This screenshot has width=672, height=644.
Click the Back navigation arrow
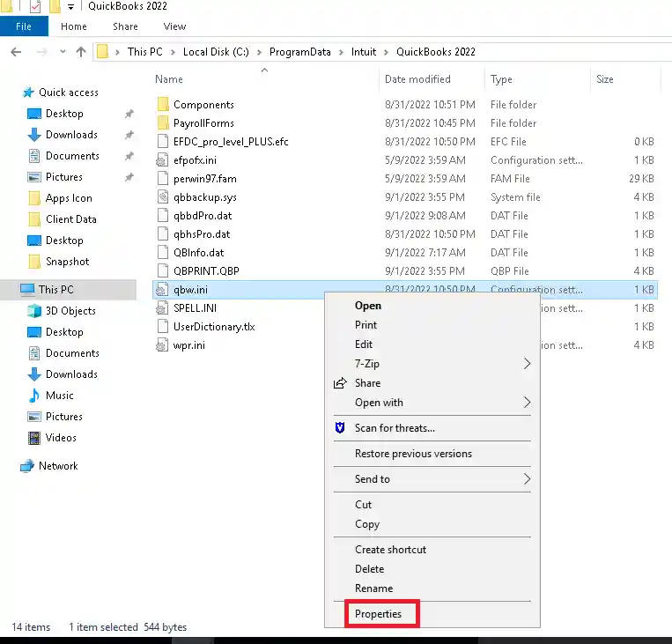pyautogui.click(x=16, y=52)
